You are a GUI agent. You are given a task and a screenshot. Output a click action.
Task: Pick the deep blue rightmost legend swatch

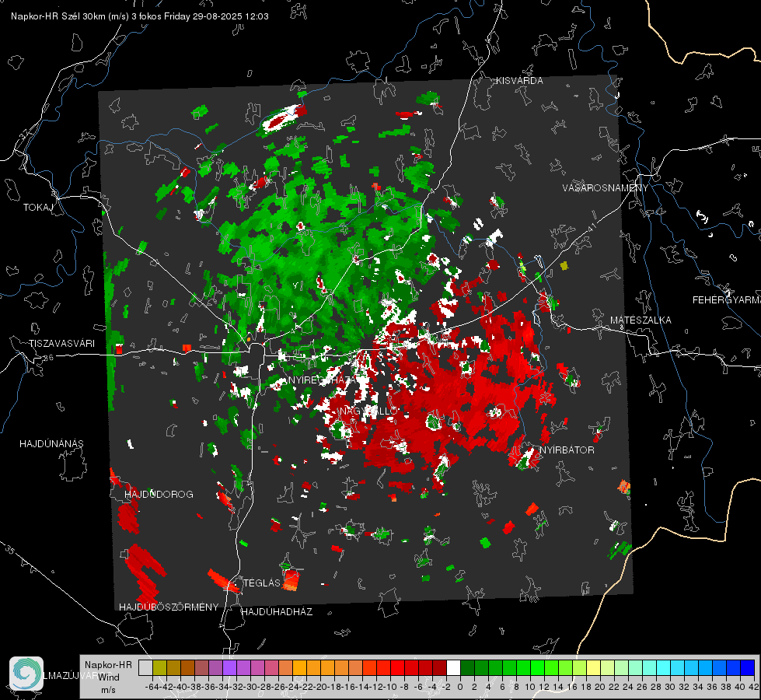pos(748,667)
